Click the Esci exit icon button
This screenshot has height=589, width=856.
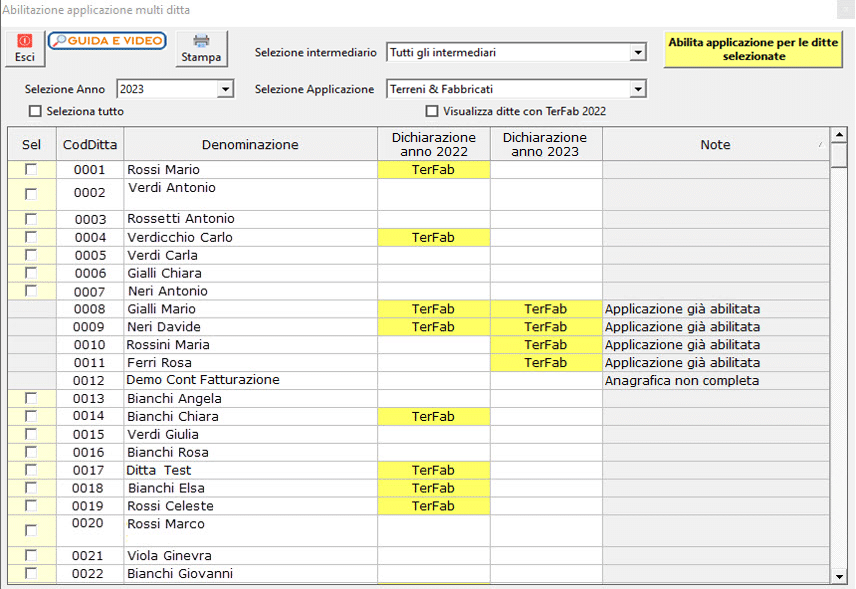coord(25,48)
